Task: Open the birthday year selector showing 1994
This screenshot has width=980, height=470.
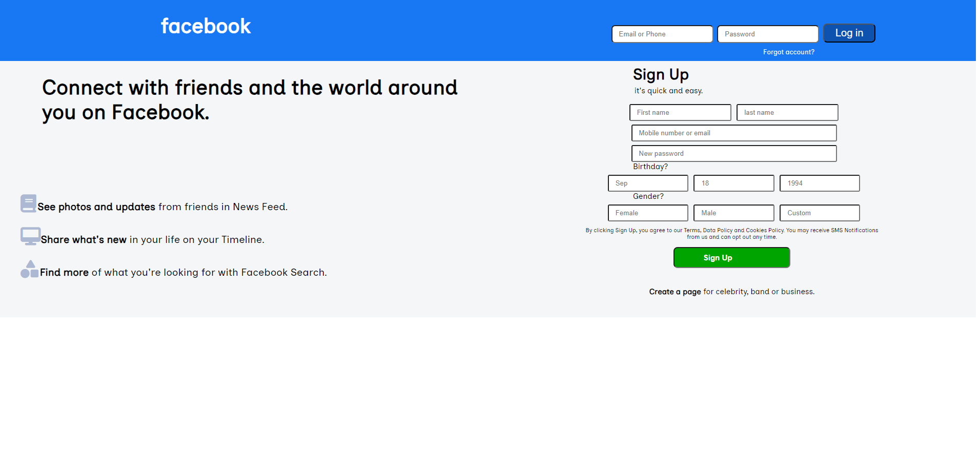Action: 819,183
